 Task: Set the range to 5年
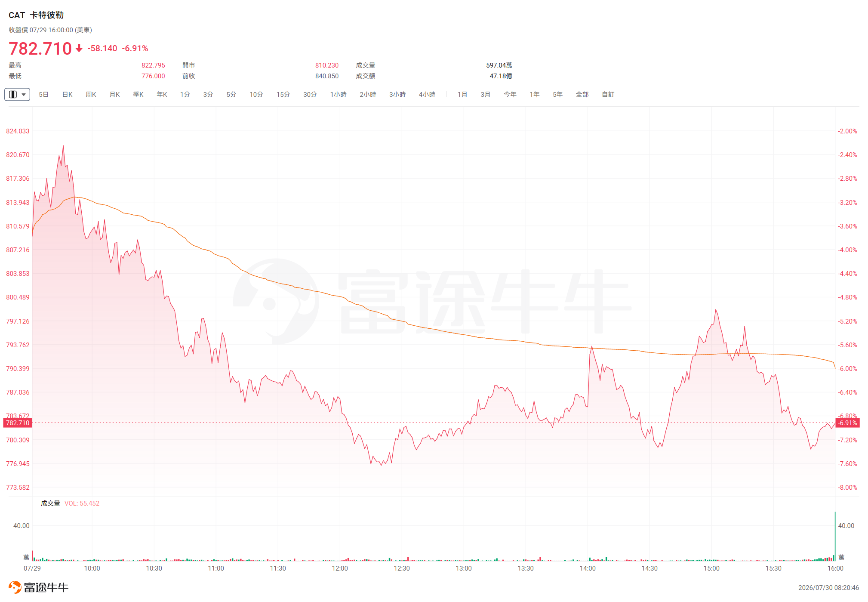click(x=558, y=94)
